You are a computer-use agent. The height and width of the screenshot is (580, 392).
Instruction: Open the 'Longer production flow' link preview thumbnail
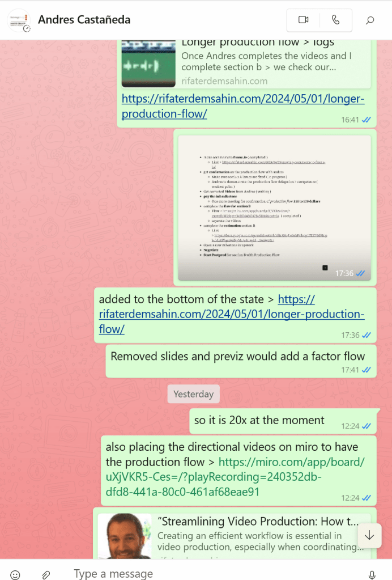coord(148,63)
